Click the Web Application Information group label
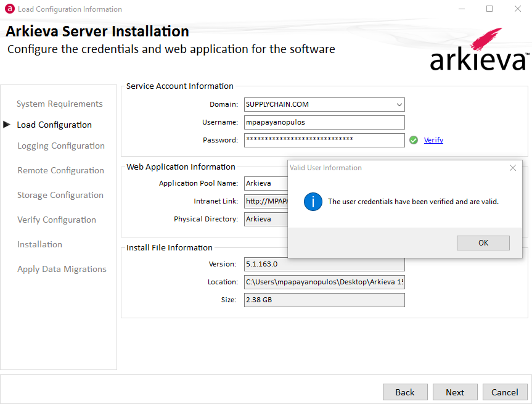This screenshot has width=532, height=404. [x=181, y=167]
